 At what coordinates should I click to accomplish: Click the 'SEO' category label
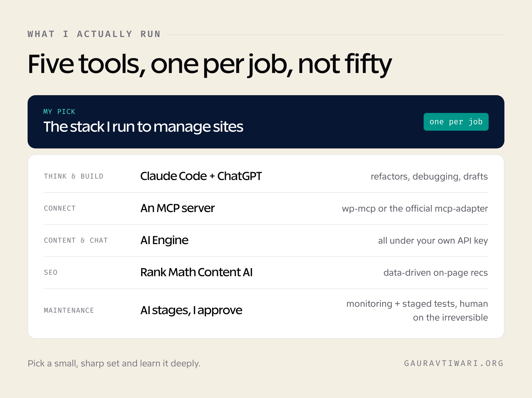click(51, 272)
